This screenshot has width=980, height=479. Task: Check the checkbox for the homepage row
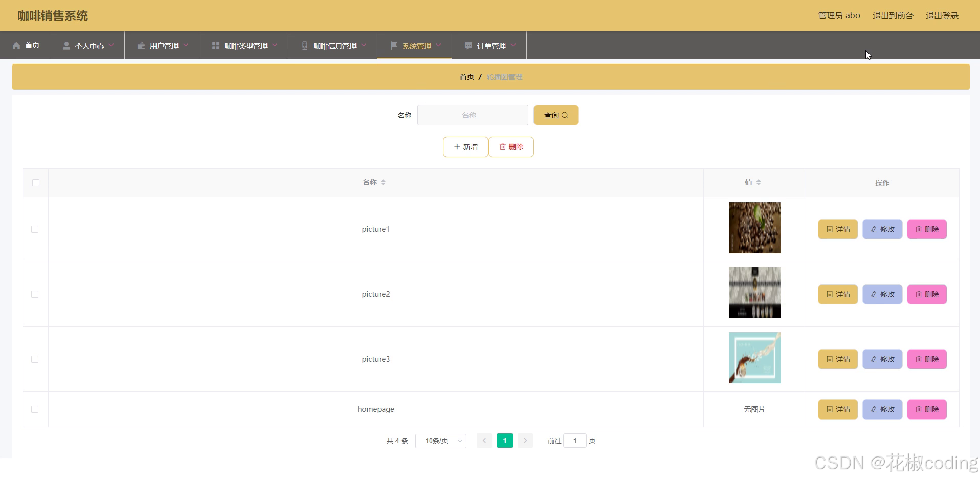(35, 409)
